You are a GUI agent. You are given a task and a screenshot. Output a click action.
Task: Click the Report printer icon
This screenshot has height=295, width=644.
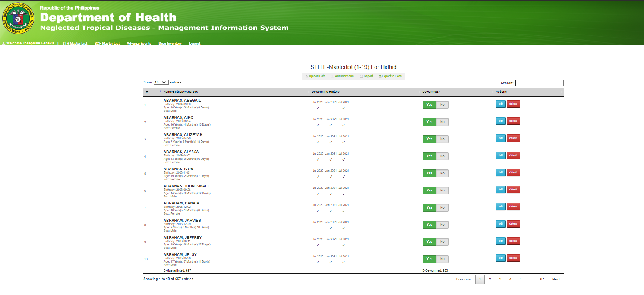[x=362, y=76]
